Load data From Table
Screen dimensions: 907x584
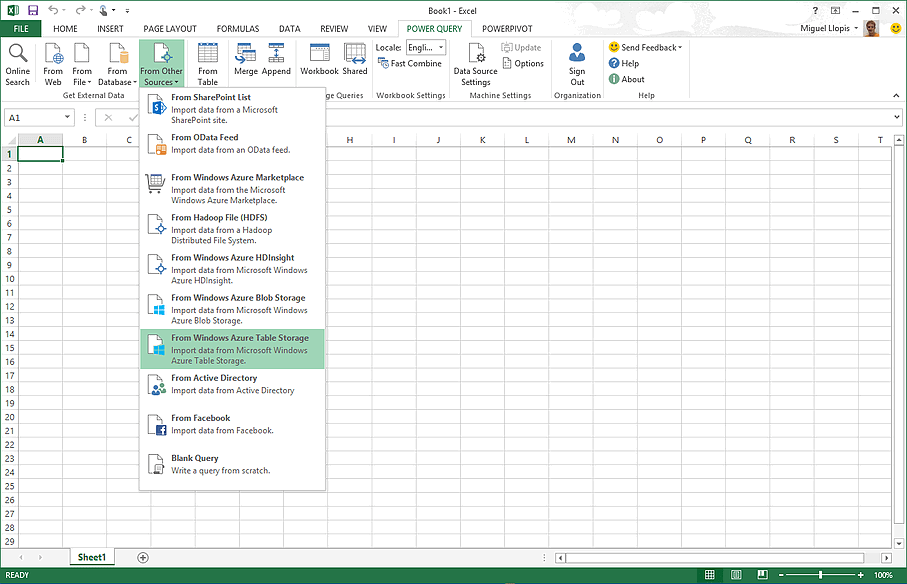[x=208, y=65]
